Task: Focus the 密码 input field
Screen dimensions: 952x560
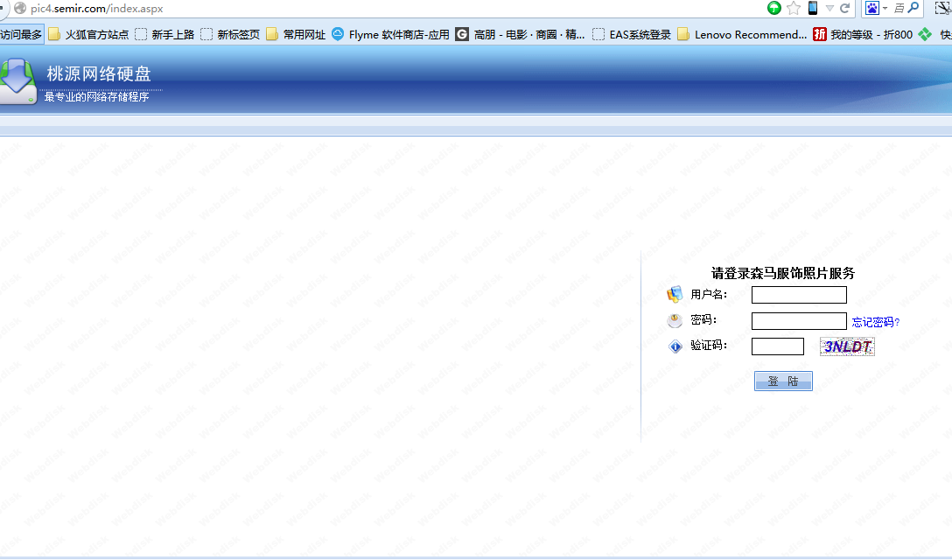Action: [799, 321]
